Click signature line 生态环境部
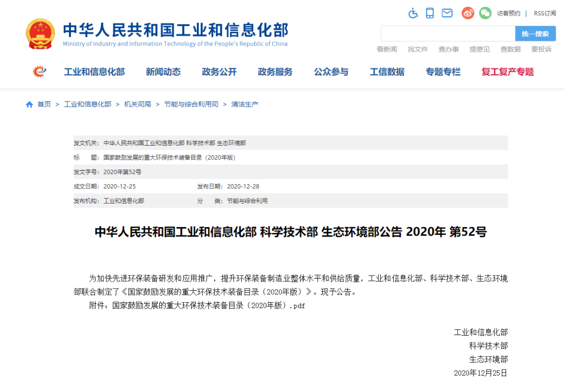Viewport: 564px width, 392px height. click(x=488, y=359)
